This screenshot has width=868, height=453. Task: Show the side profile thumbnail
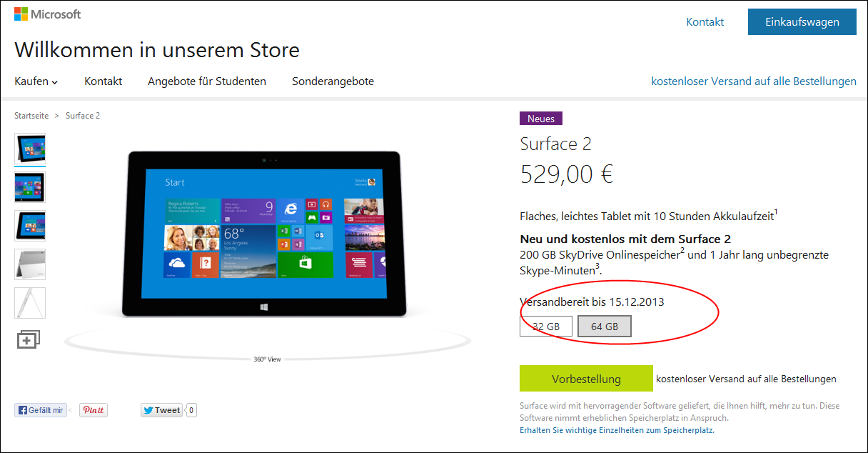coord(30,303)
